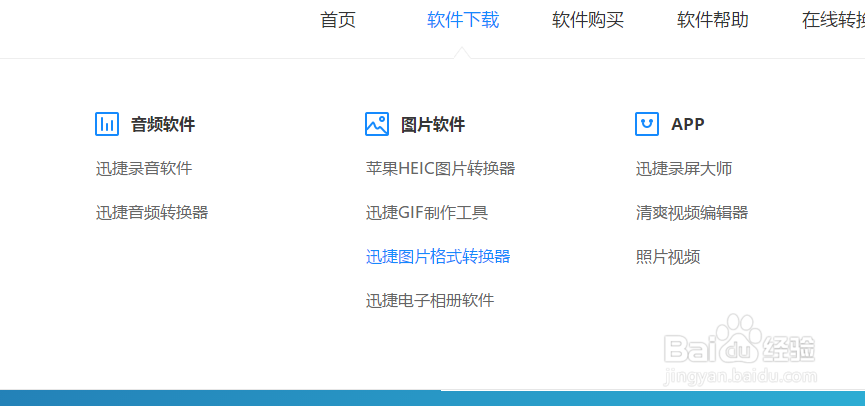
Task: Click the APP category smile icon
Action: 647,124
